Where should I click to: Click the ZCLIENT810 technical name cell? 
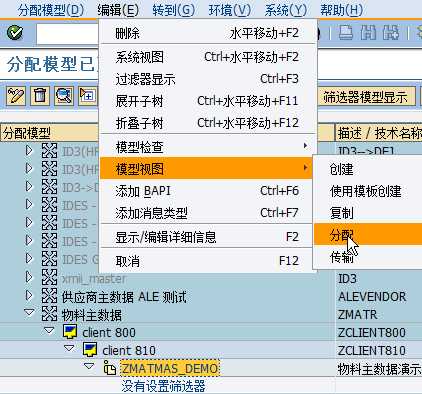click(372, 350)
